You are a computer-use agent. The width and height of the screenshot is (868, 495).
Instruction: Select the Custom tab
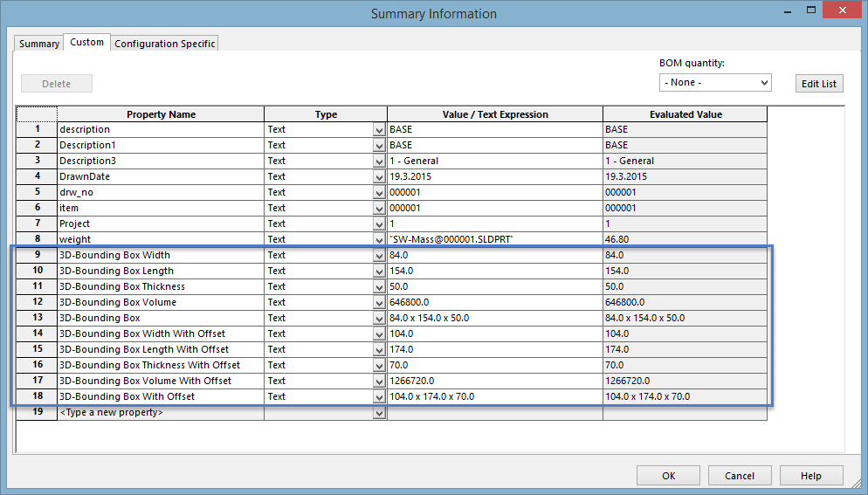[x=86, y=42]
